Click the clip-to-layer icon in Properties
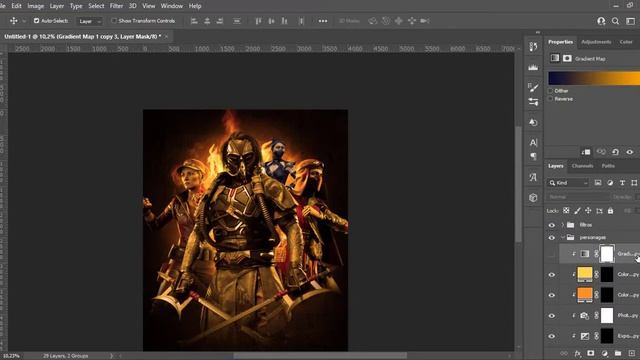 click(x=586, y=152)
